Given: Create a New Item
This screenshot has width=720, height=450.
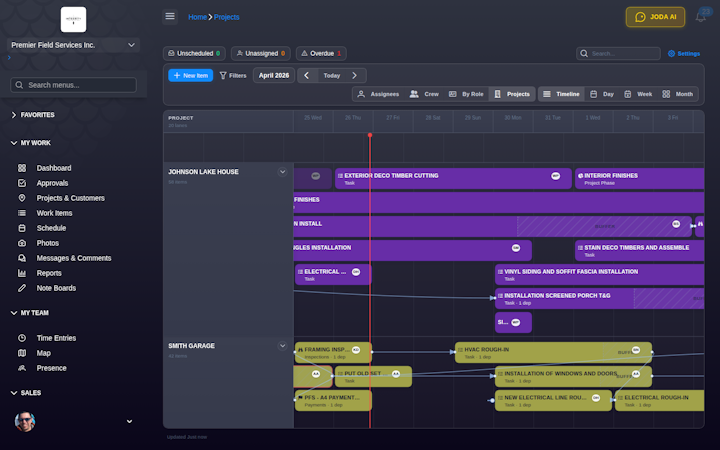Looking at the screenshot, I should click(191, 75).
